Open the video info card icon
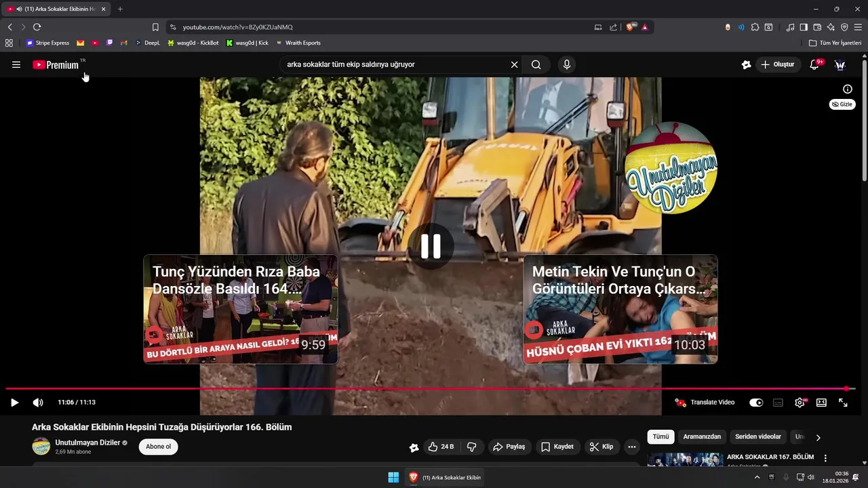868x488 pixels. click(848, 89)
